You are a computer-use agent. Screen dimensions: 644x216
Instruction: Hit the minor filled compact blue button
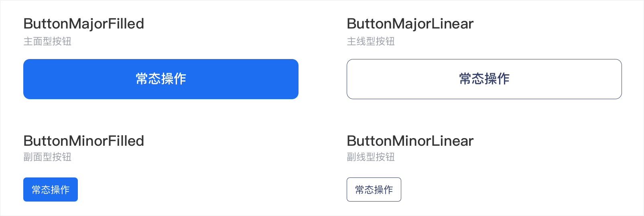(51, 190)
